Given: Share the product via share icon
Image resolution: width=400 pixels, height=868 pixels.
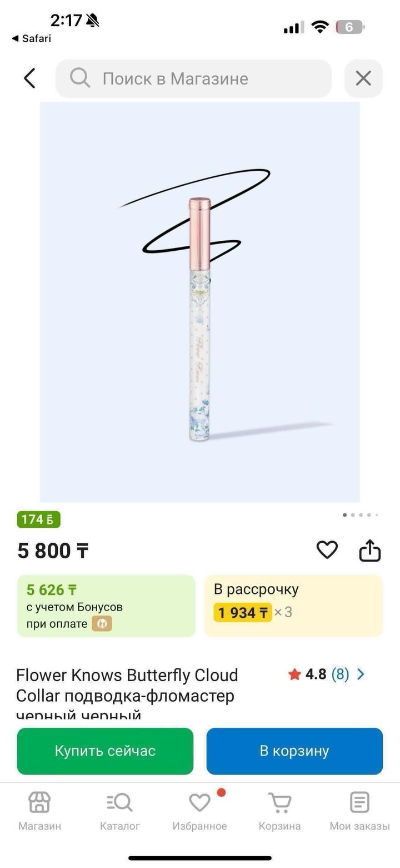Looking at the screenshot, I should point(370,550).
